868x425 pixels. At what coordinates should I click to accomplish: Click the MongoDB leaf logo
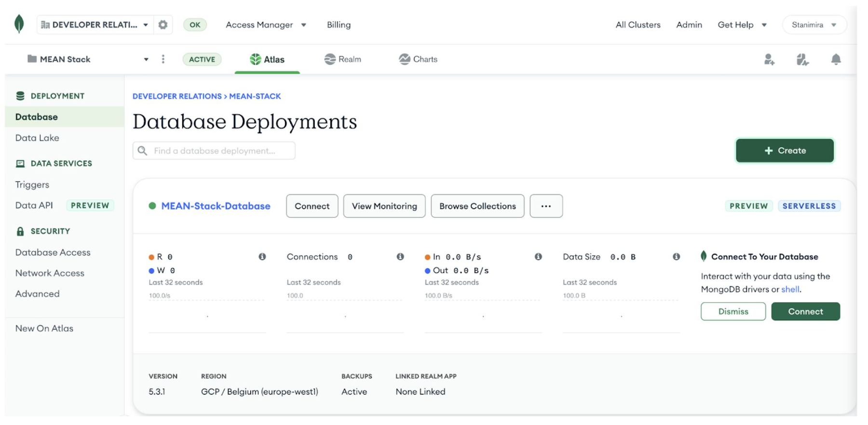pyautogui.click(x=19, y=24)
